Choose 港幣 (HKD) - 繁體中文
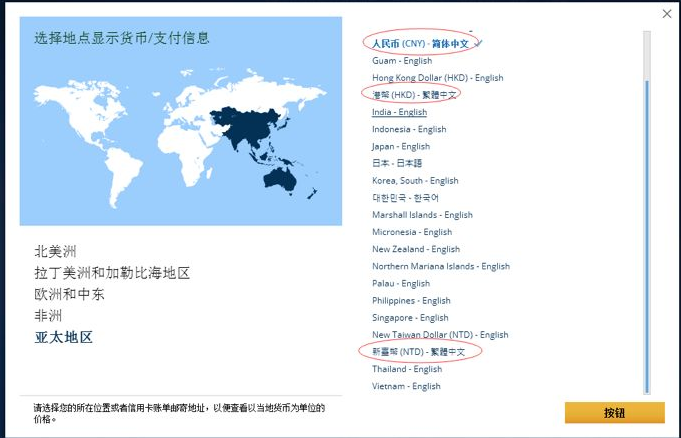This screenshot has width=681, height=438. [x=414, y=95]
